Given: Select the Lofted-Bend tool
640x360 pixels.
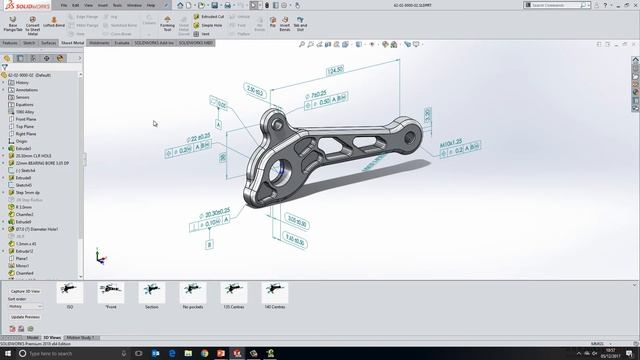Looking at the screenshot, I should [54, 22].
